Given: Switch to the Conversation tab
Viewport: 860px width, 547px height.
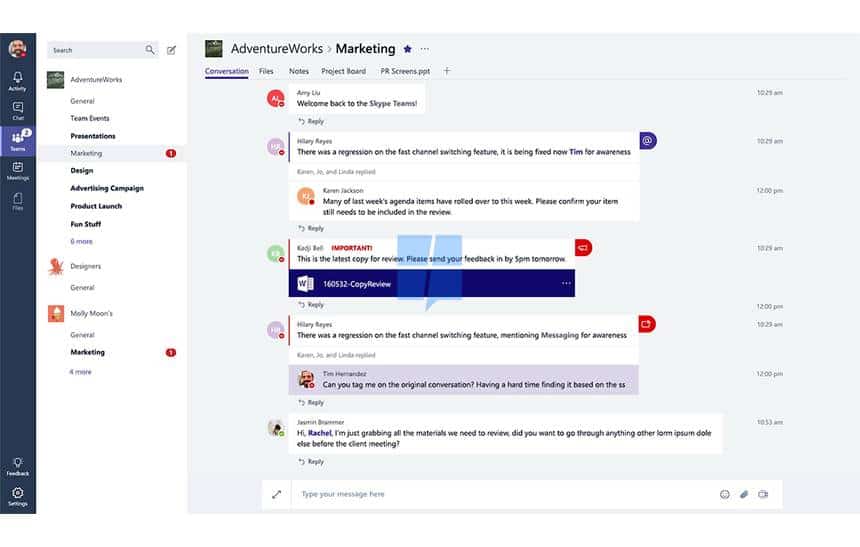Looking at the screenshot, I should (227, 71).
